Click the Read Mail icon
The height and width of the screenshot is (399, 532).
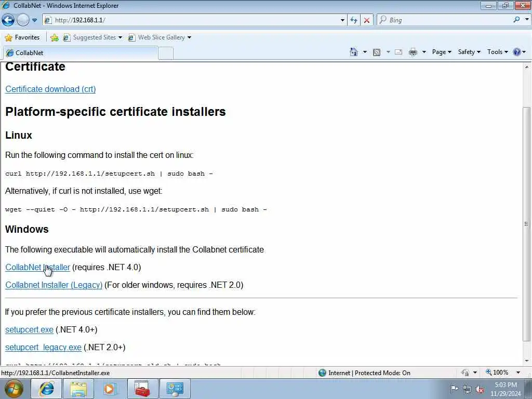coord(398,52)
